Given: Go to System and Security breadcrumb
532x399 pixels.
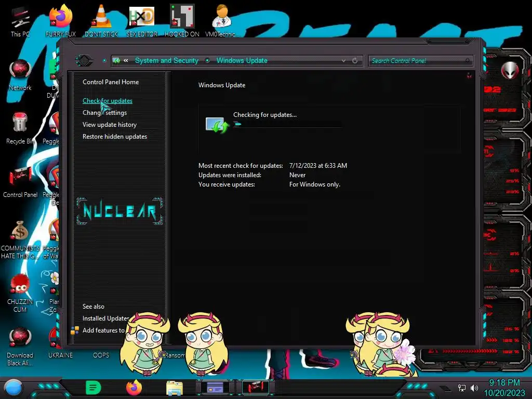Looking at the screenshot, I should click(x=167, y=60).
